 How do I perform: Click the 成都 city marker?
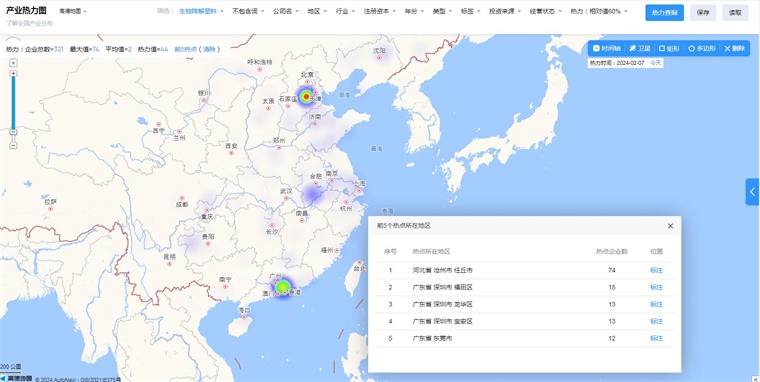pos(182,198)
